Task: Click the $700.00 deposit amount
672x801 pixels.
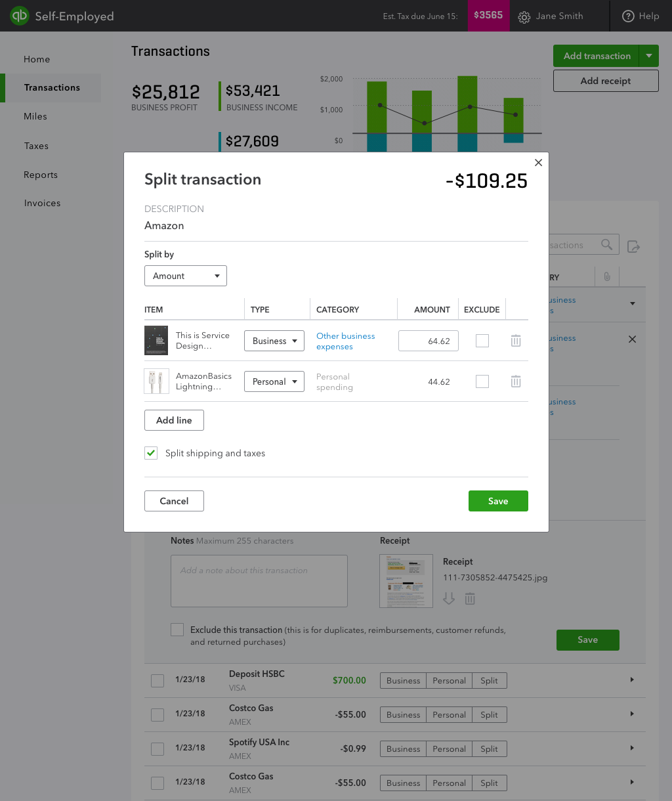Action: [349, 680]
